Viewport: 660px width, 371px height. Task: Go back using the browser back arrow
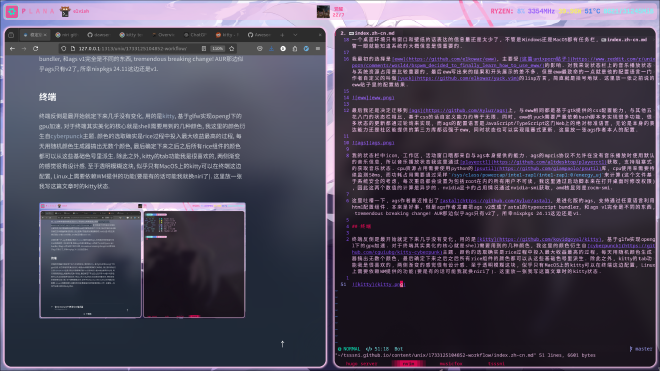12,49
